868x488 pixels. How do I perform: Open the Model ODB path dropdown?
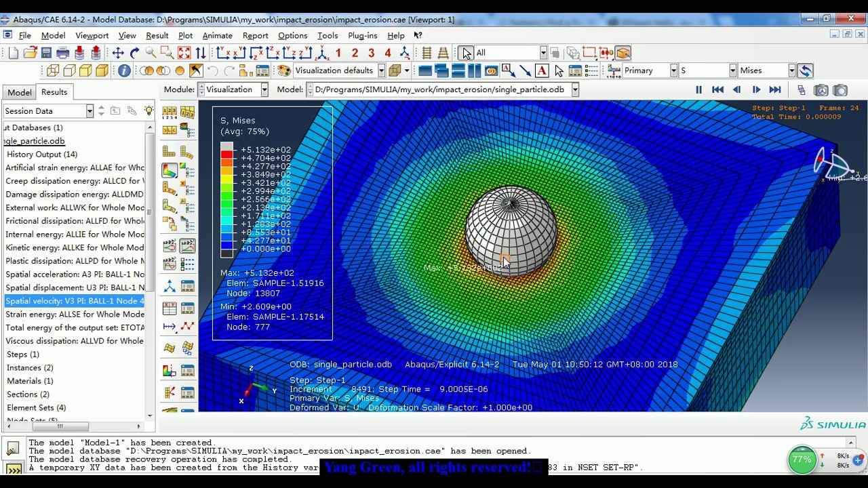point(575,89)
